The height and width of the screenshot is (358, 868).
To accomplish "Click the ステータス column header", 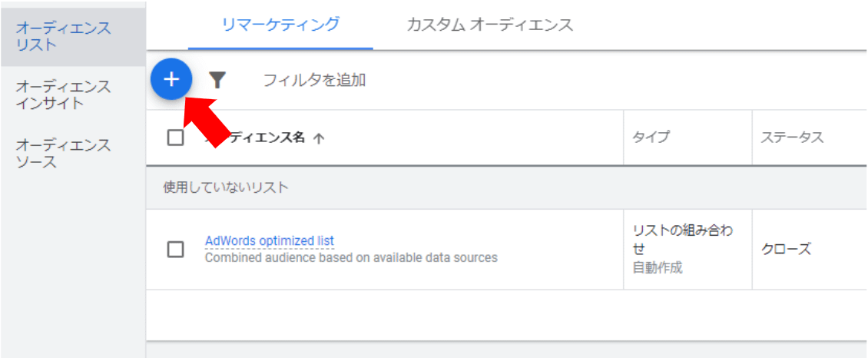I will coord(792,138).
